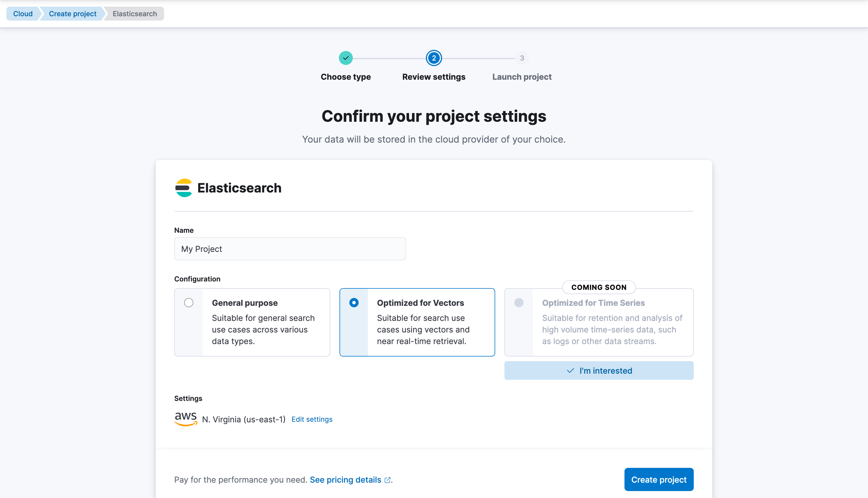Click the Review settings step 2 circle
This screenshot has width=868, height=498.
(x=434, y=58)
